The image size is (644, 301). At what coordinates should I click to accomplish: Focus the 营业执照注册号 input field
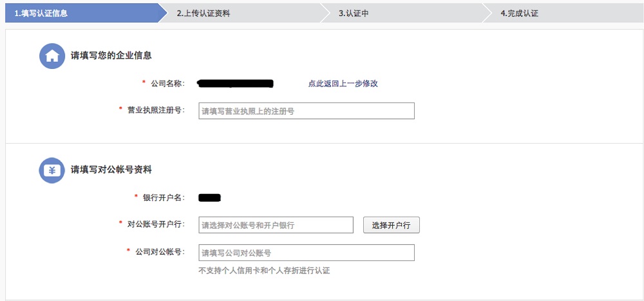[307, 111]
